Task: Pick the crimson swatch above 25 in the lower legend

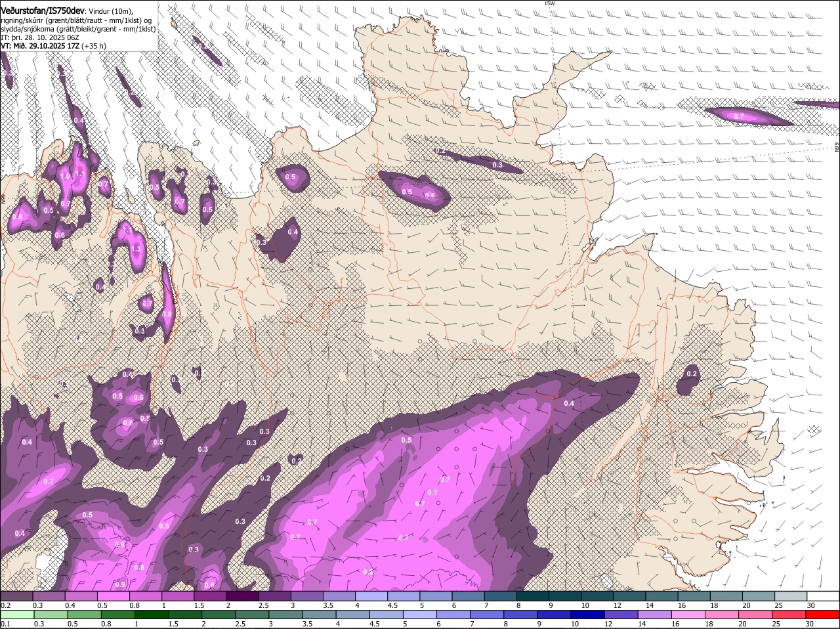Action: (789, 615)
